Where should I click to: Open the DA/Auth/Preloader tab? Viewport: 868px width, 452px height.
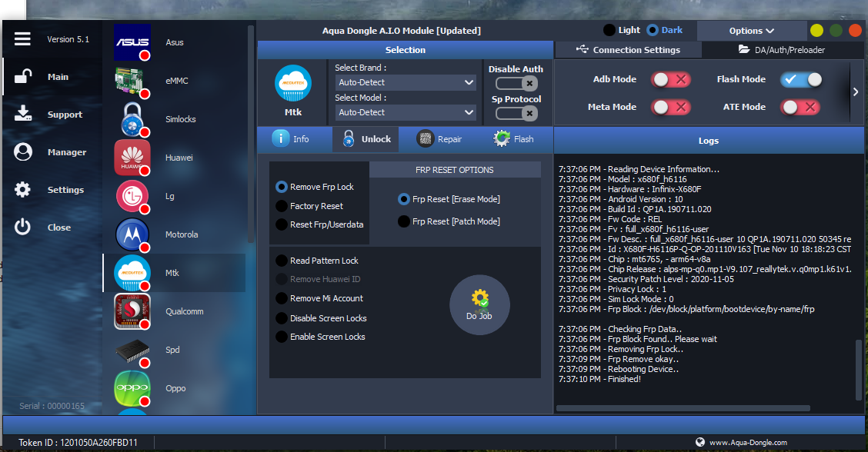pos(782,50)
